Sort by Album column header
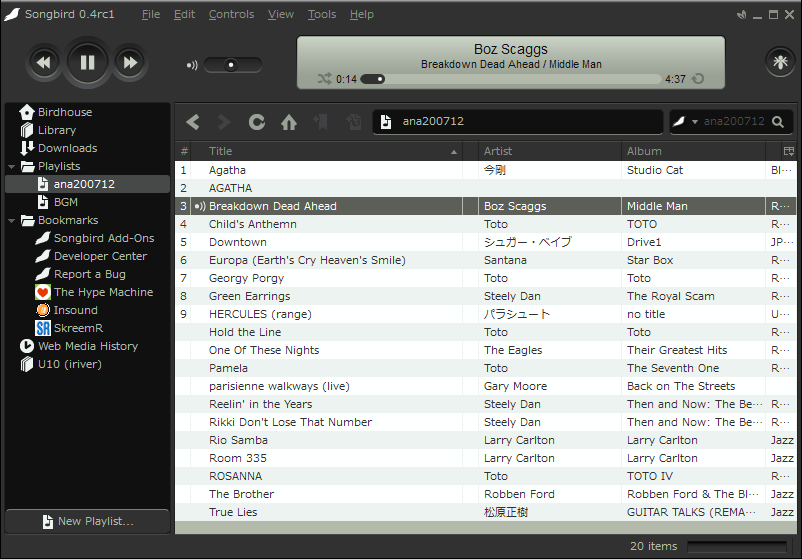Screen dimensions: 802x559 pyautogui.click(x=693, y=151)
